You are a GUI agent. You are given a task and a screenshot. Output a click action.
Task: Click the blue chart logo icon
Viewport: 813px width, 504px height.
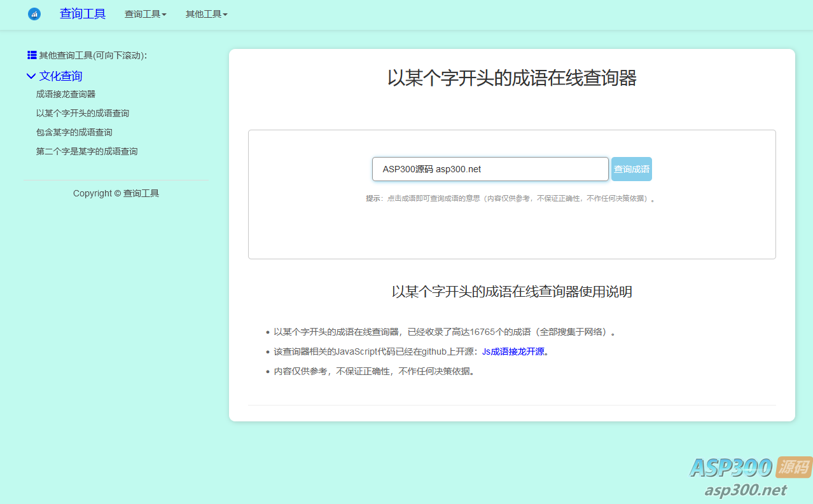(34, 14)
